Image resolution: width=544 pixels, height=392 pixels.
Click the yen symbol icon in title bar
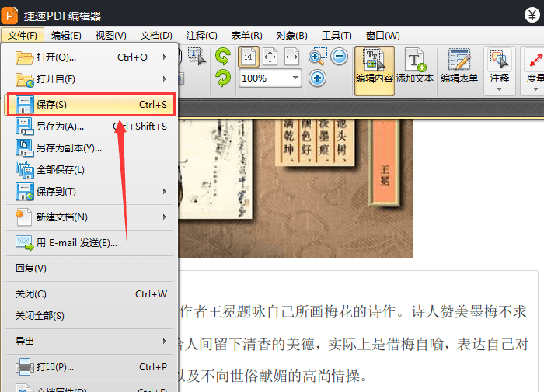[x=532, y=15]
